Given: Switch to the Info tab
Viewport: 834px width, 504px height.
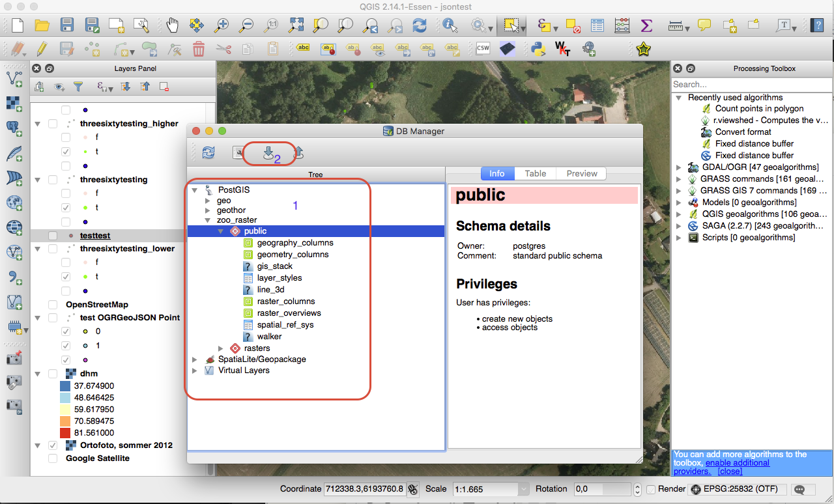Looking at the screenshot, I should pos(497,173).
